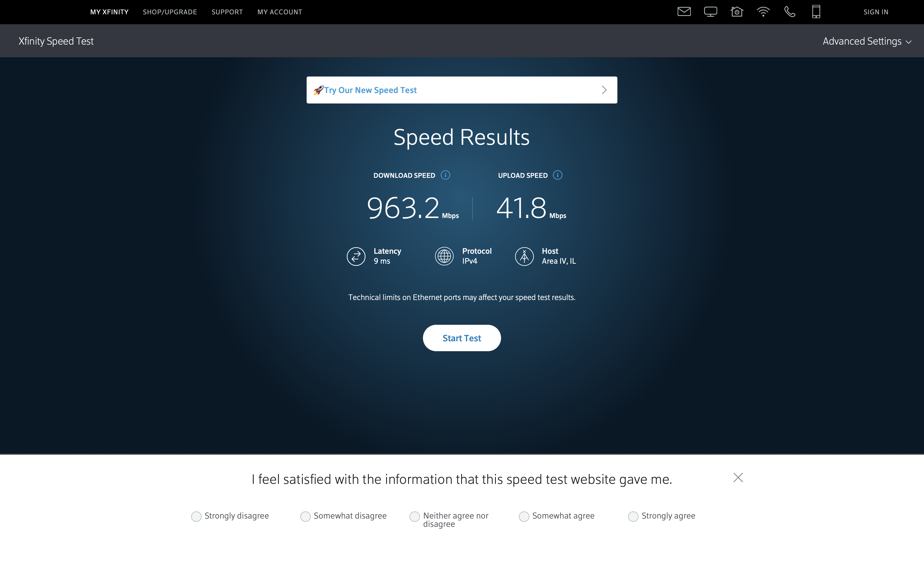Click the SIGN IN link

(x=876, y=12)
